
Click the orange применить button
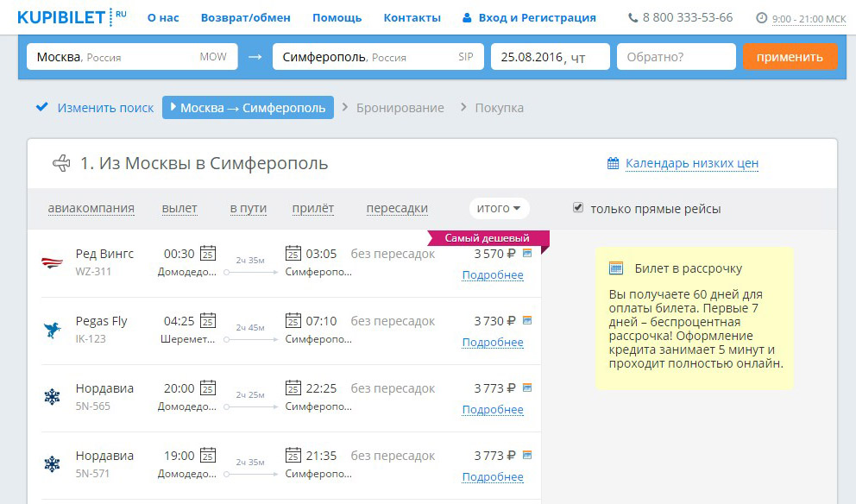point(790,57)
